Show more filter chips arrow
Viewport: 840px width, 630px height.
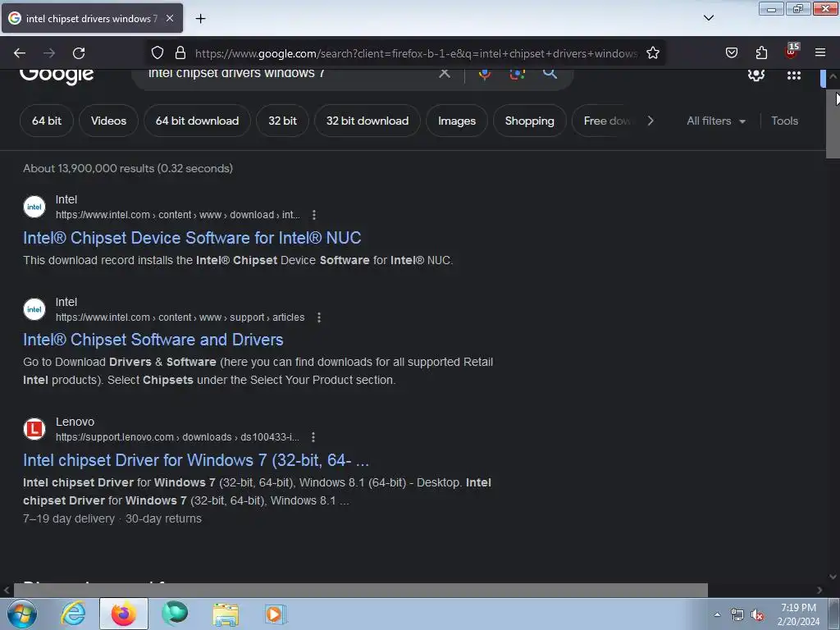(651, 121)
